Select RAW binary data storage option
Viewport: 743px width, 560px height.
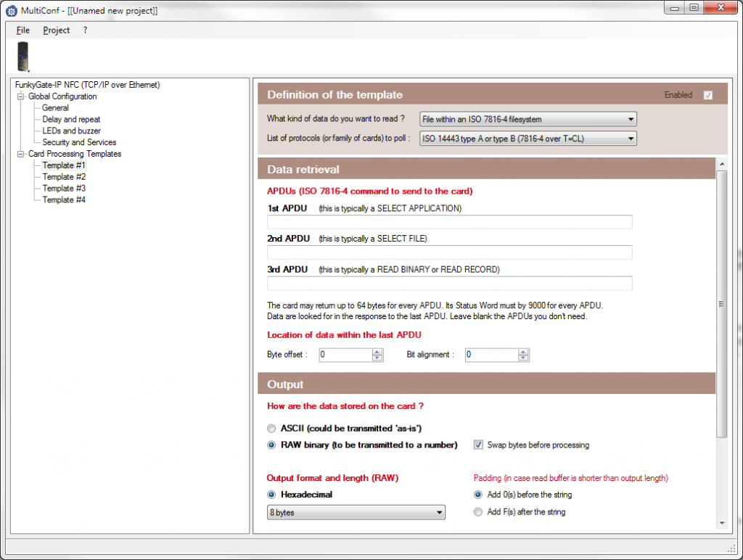[272, 445]
